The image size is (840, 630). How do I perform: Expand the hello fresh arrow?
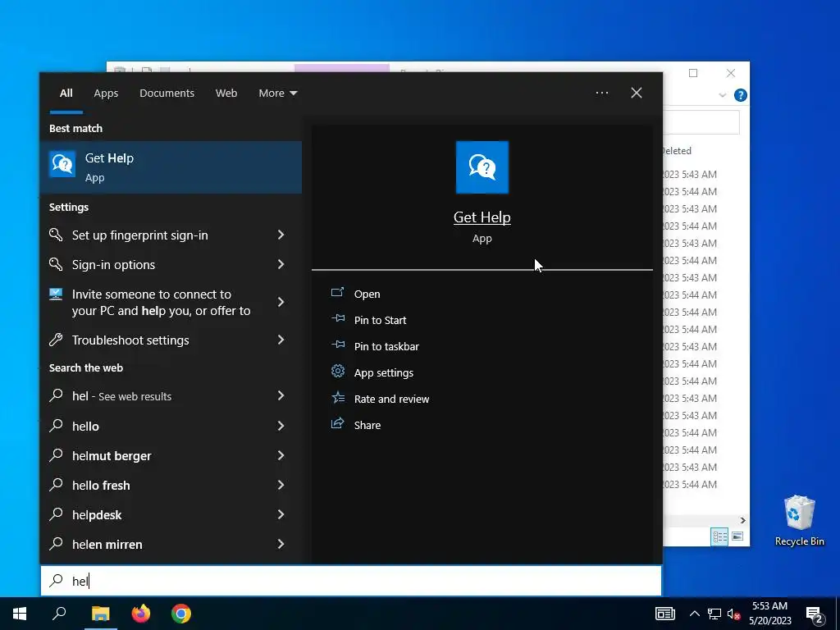[281, 485]
